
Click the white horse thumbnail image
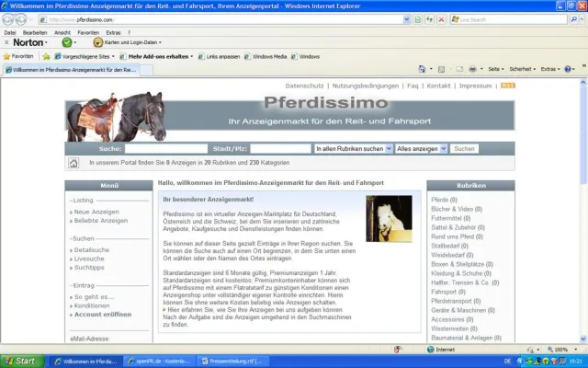[x=389, y=218]
